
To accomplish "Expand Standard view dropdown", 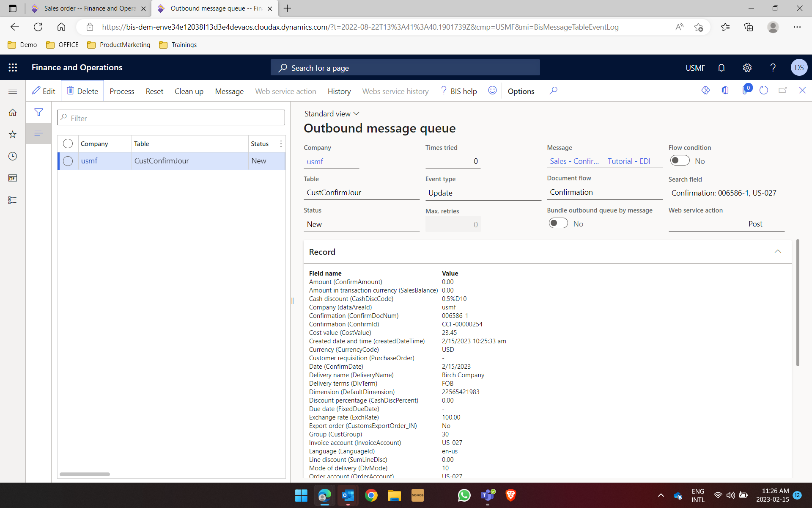I will click(332, 114).
